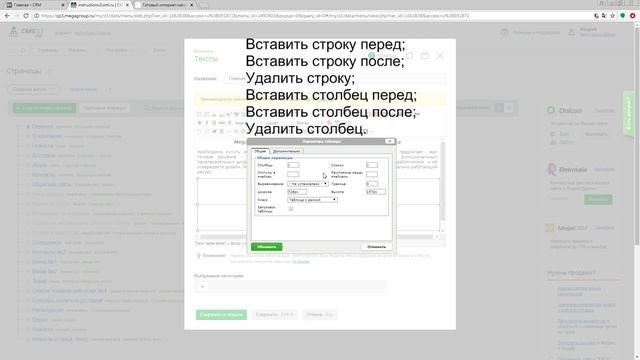
Task: Select Доставка page in tree
Action: pos(44,156)
